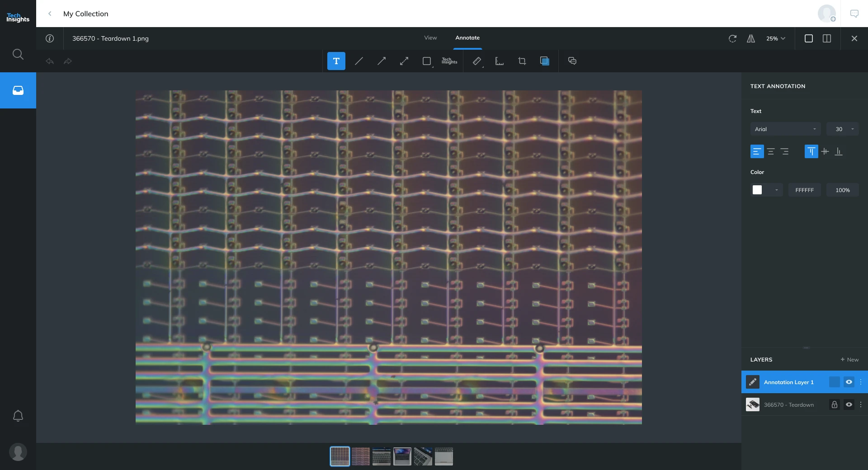Open the zoom level dropdown showing 25%
Screen dimensions: 868x470
[774, 38]
